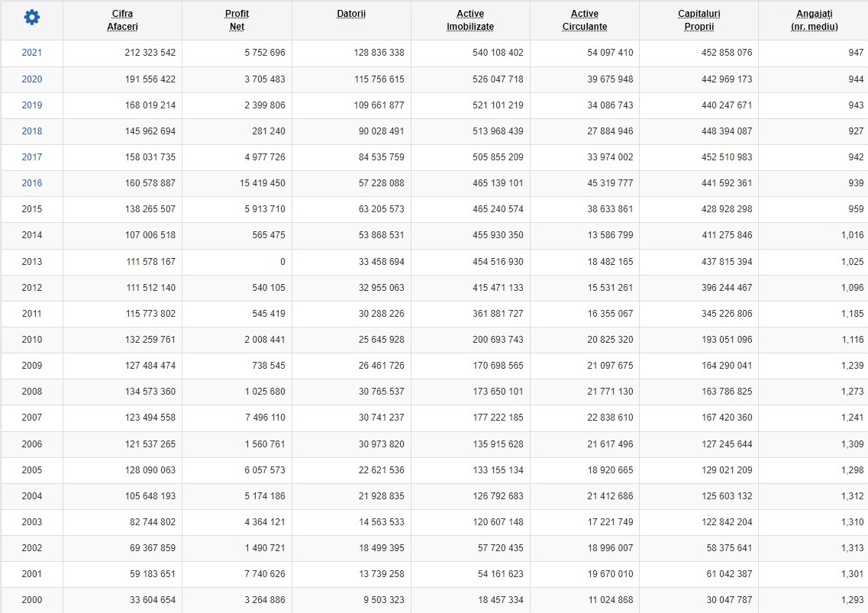Select the 2003 year cell
This screenshot has height=613, width=868.
[31, 523]
